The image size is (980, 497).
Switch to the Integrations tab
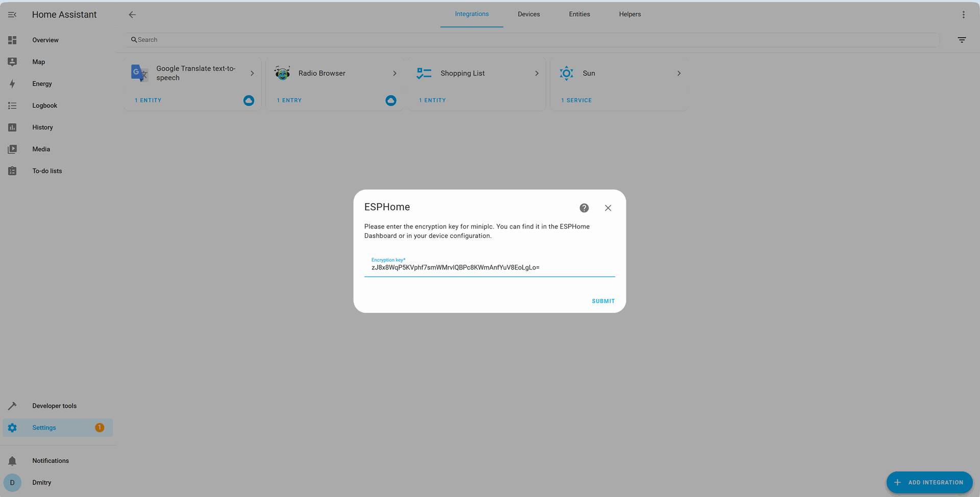472,14
